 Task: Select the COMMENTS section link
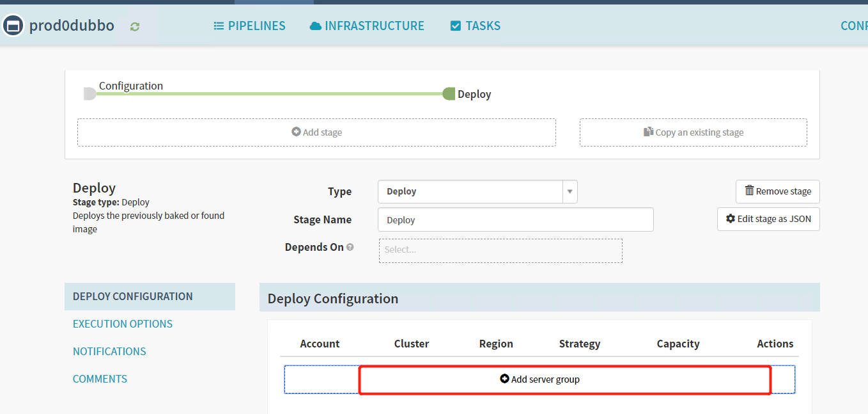pyautogui.click(x=100, y=379)
